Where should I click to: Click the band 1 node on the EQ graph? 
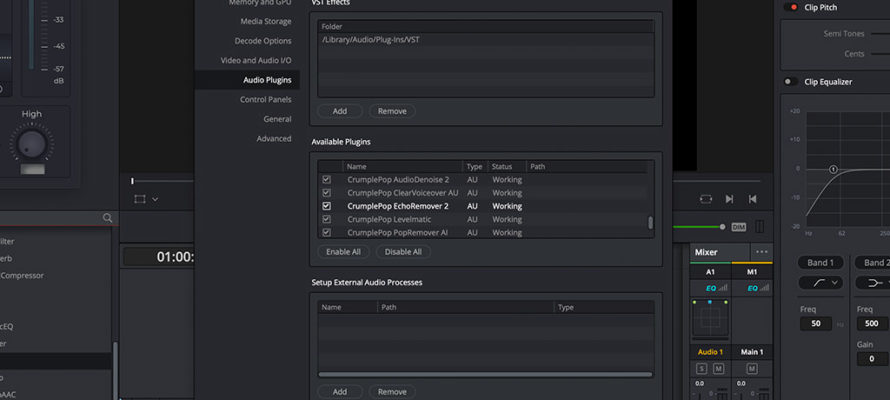coord(833,169)
